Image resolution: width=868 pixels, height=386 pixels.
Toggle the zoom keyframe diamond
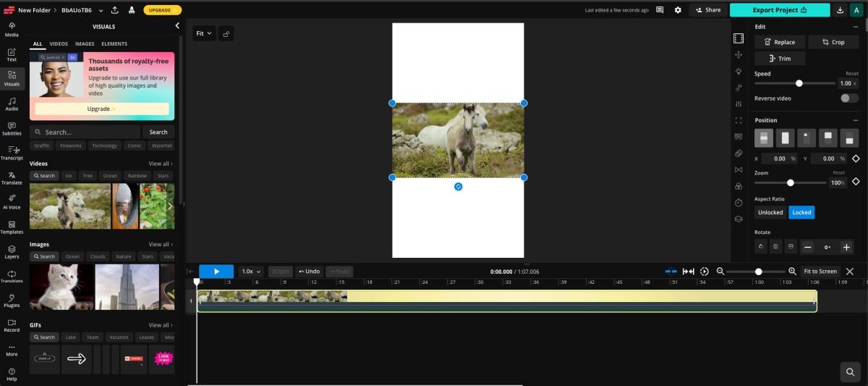pyautogui.click(x=856, y=182)
